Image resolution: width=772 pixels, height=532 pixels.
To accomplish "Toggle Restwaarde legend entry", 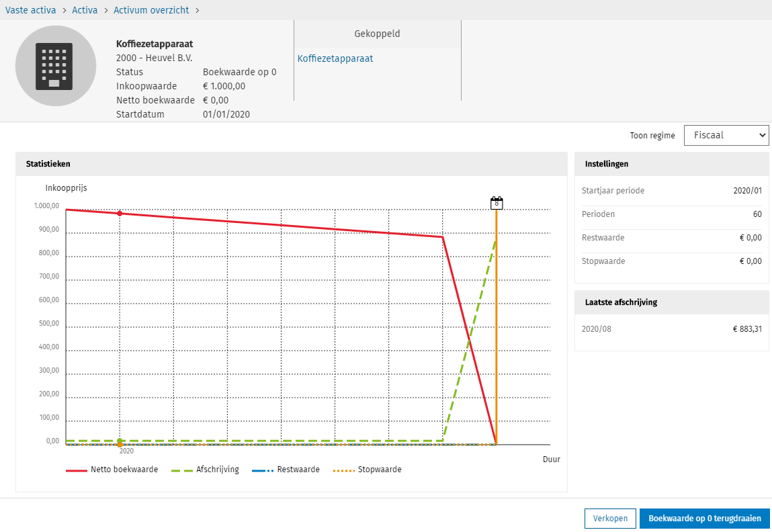I will coord(286,470).
